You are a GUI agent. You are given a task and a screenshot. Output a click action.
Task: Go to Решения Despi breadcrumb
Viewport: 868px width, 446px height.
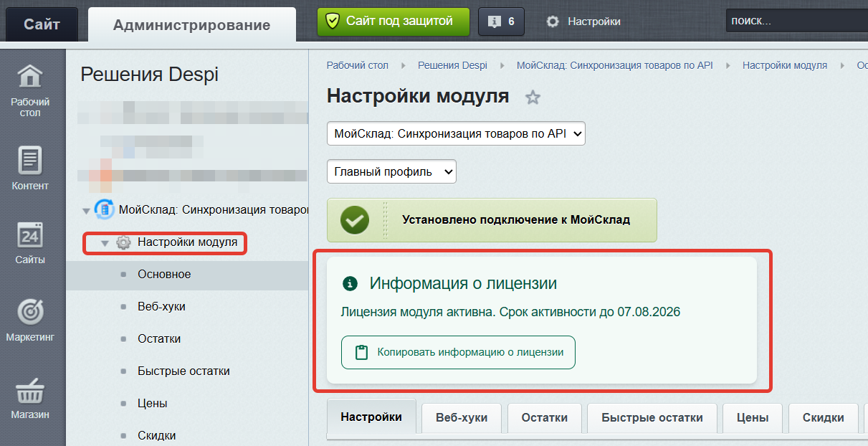(x=452, y=65)
